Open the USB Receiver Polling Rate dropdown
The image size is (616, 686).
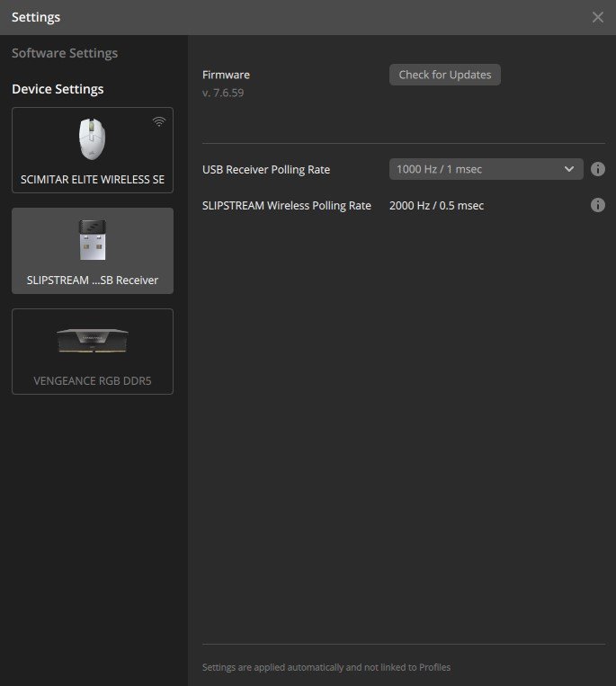[x=487, y=169]
